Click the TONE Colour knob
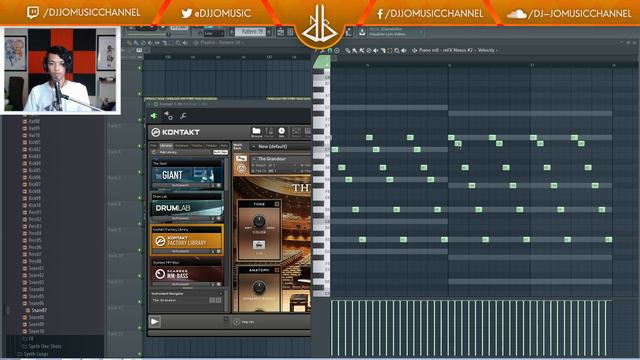 259,222
